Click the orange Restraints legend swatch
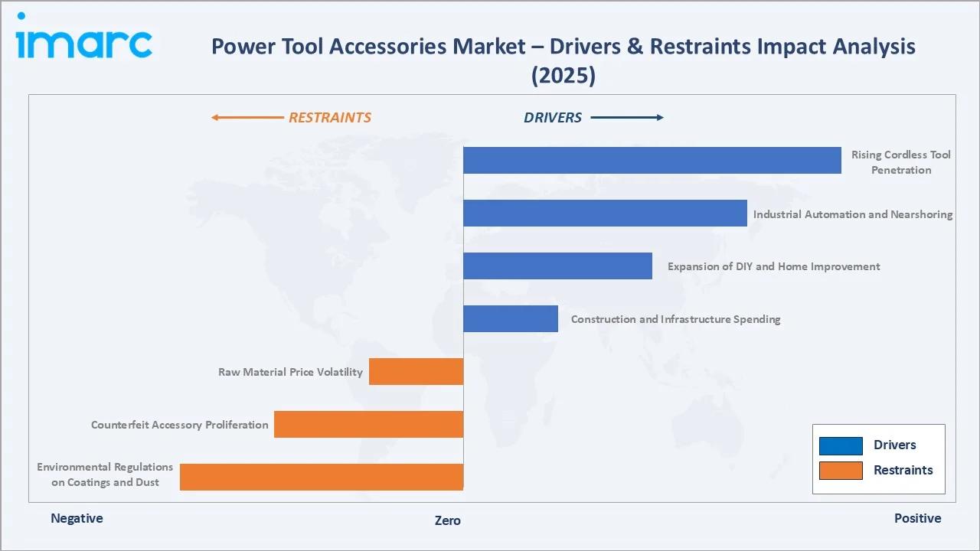980x551 pixels. (x=841, y=471)
